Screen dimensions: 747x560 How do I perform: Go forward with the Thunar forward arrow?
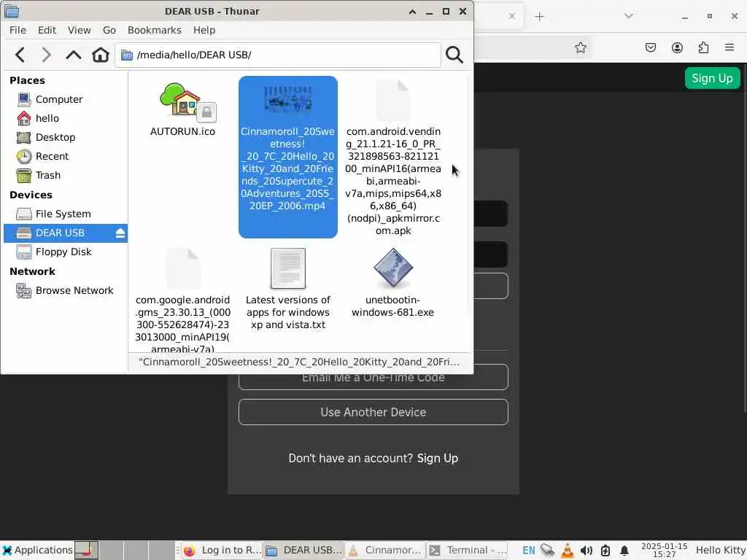(x=46, y=55)
